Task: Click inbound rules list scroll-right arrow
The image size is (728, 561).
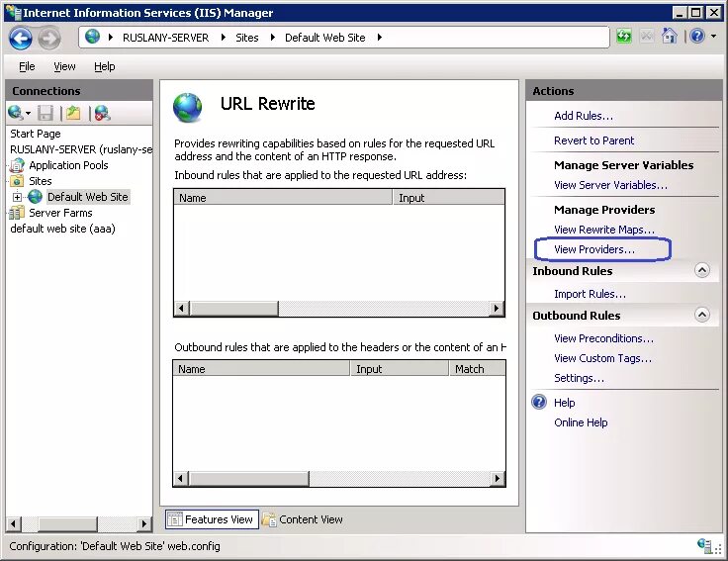Action: tap(497, 308)
